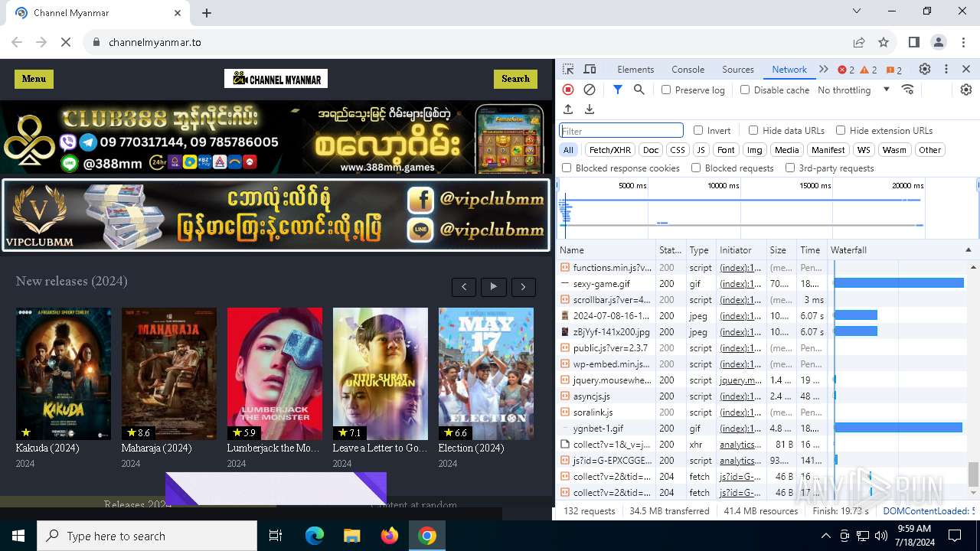Select the Network tab

(789, 70)
